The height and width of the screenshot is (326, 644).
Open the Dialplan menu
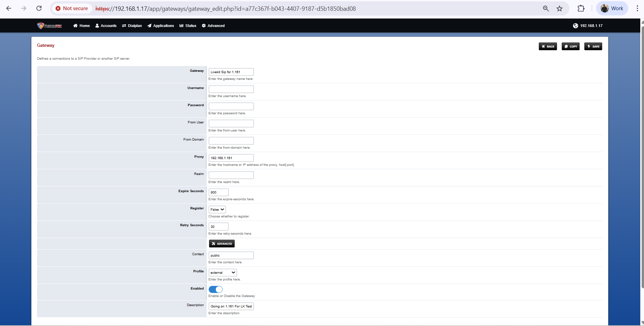(132, 26)
